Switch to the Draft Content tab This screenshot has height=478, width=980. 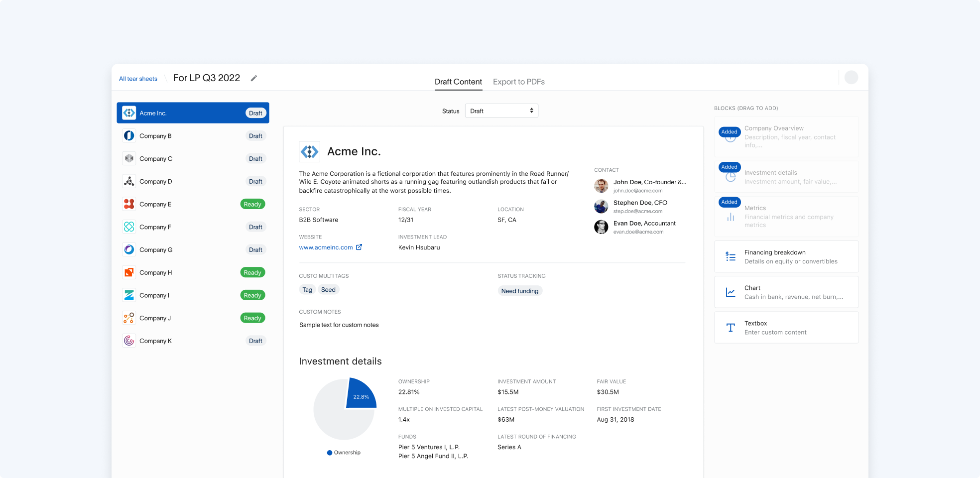[458, 82]
